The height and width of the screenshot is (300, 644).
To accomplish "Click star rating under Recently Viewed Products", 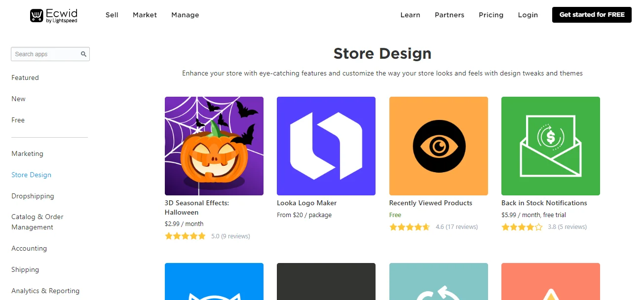I will (x=410, y=227).
